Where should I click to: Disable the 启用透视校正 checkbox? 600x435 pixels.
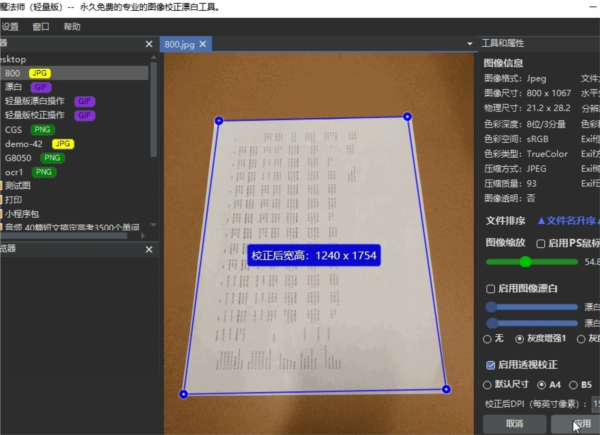click(491, 365)
